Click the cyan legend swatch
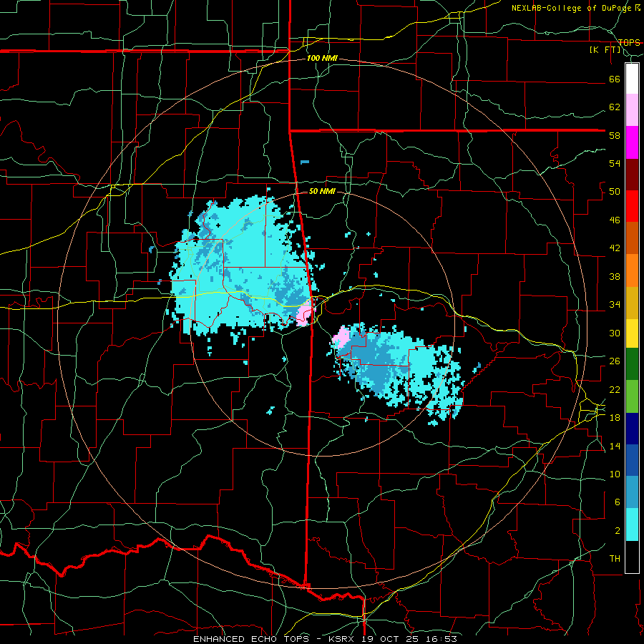The image size is (644, 644). pyautogui.click(x=632, y=525)
